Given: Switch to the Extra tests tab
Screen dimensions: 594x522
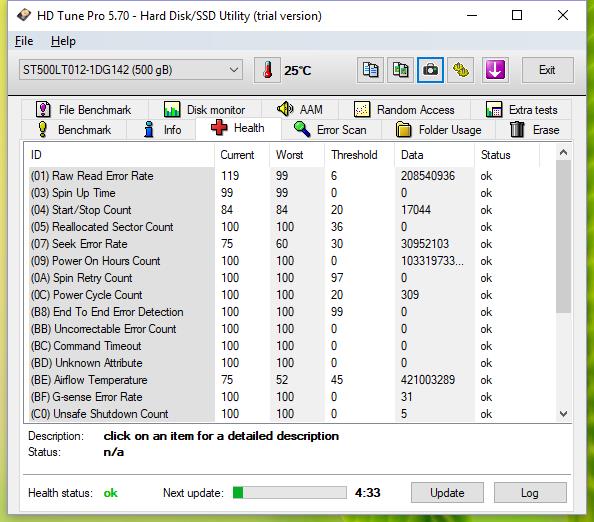Looking at the screenshot, I should (x=521, y=110).
